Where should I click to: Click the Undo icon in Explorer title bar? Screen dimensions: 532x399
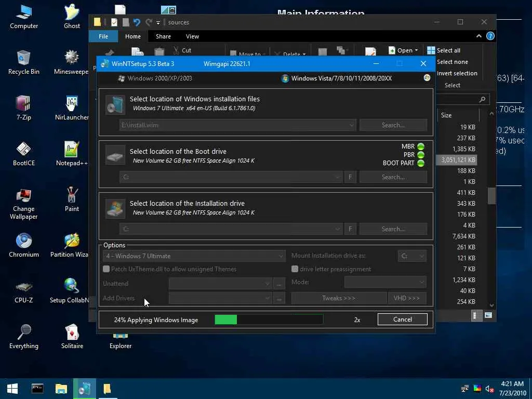click(137, 22)
